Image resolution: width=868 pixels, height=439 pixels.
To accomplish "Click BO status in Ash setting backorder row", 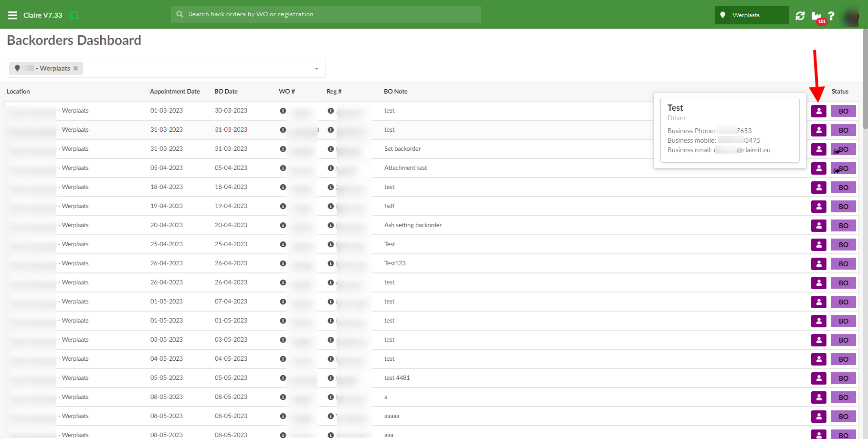I will (844, 226).
